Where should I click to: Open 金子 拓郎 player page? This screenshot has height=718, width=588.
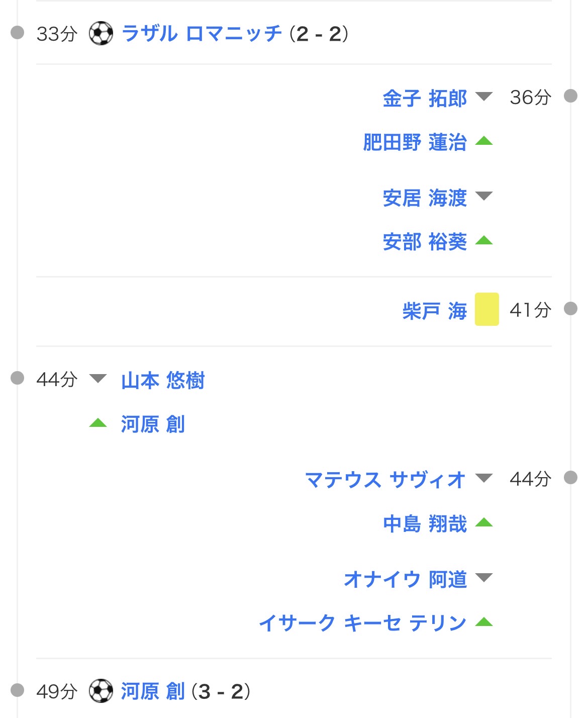pos(425,98)
